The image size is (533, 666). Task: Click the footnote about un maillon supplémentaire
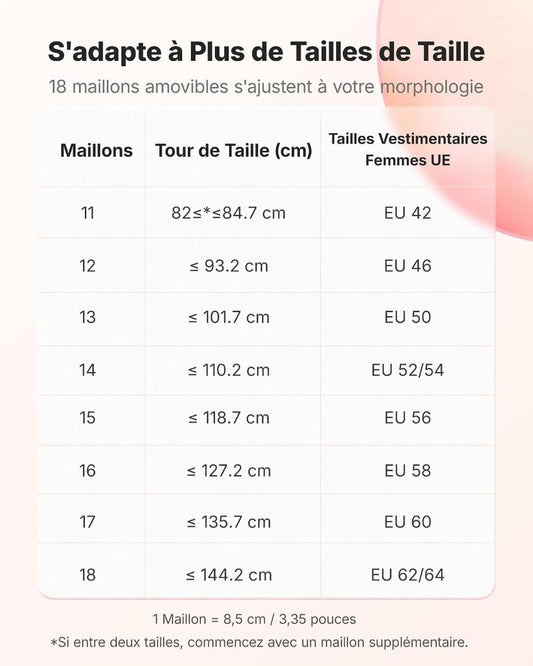259,642
